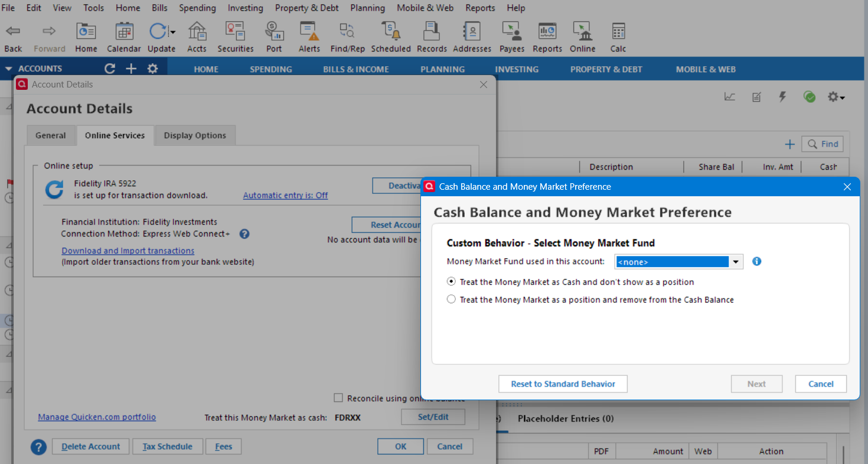The image size is (868, 464).
Task: Click the Tax Schedule button
Action: point(167,446)
